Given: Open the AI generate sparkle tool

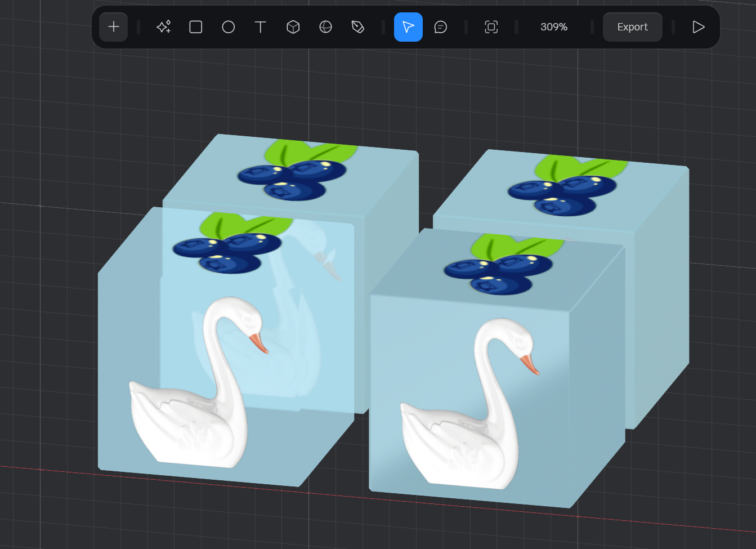Looking at the screenshot, I should [x=164, y=27].
